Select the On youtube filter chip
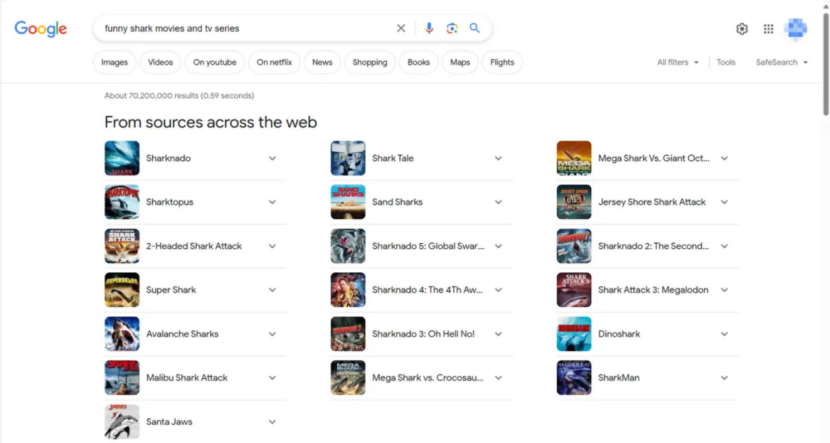 (214, 62)
